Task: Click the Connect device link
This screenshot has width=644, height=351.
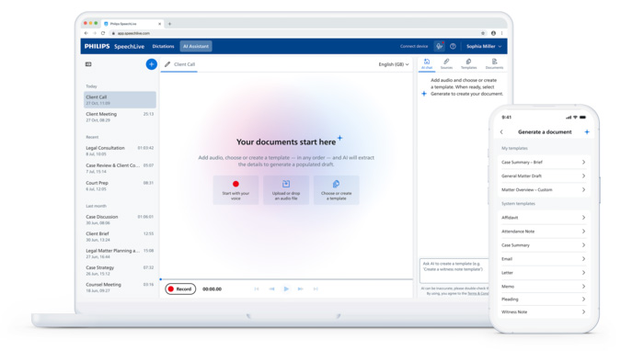Action: (414, 46)
